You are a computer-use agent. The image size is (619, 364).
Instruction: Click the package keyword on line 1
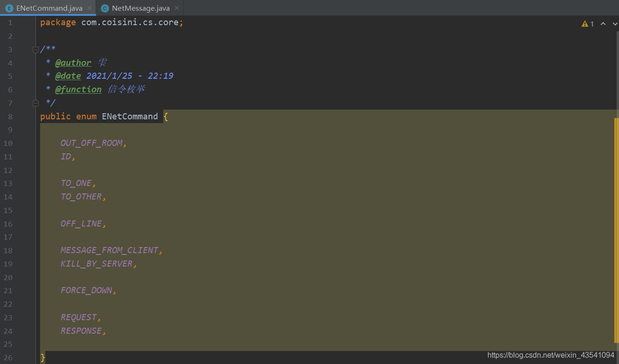pyautogui.click(x=58, y=22)
